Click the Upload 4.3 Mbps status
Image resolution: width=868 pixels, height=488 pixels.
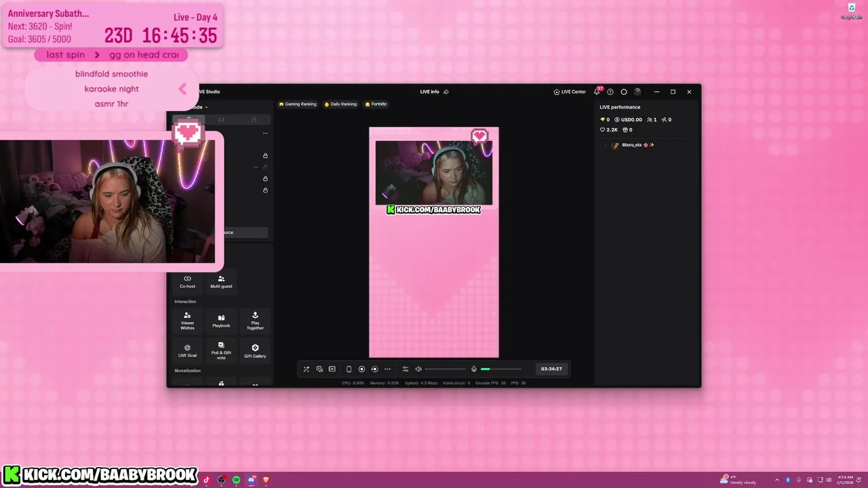coord(420,383)
